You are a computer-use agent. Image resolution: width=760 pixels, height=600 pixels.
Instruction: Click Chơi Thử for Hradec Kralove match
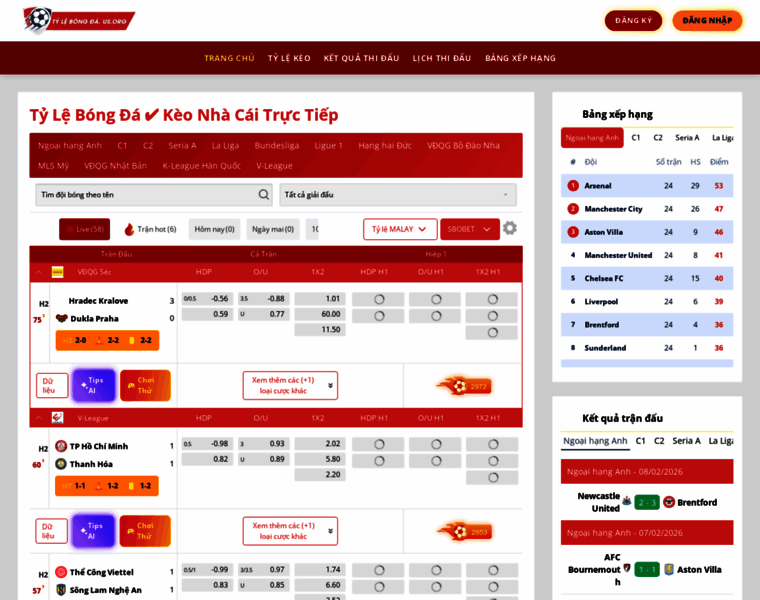click(145, 385)
